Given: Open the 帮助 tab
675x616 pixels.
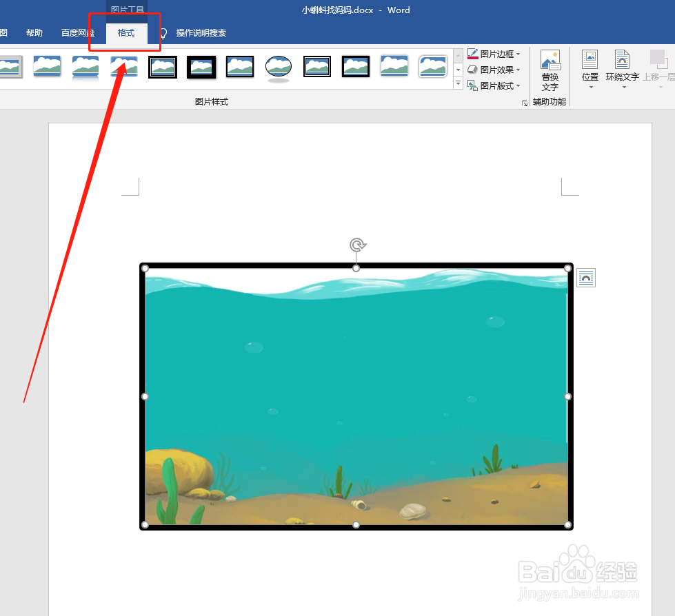Looking at the screenshot, I should [x=34, y=33].
